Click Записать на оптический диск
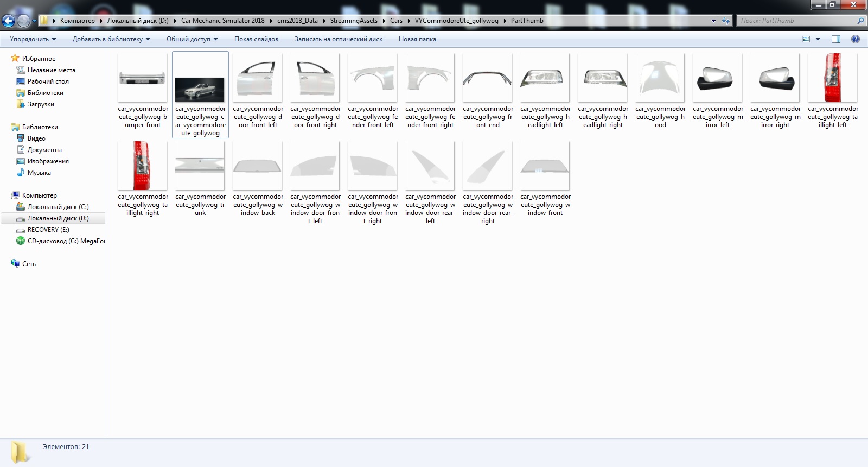 point(338,39)
